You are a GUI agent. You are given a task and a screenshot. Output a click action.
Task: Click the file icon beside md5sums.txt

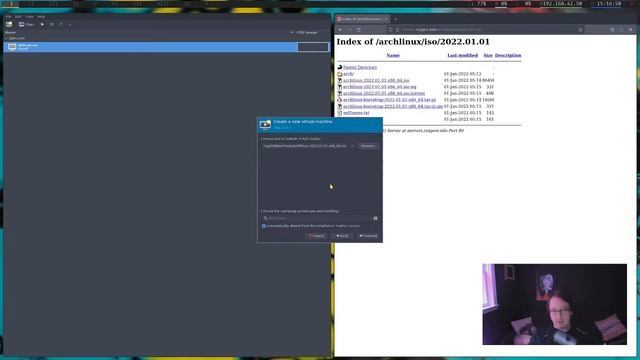tap(340, 113)
